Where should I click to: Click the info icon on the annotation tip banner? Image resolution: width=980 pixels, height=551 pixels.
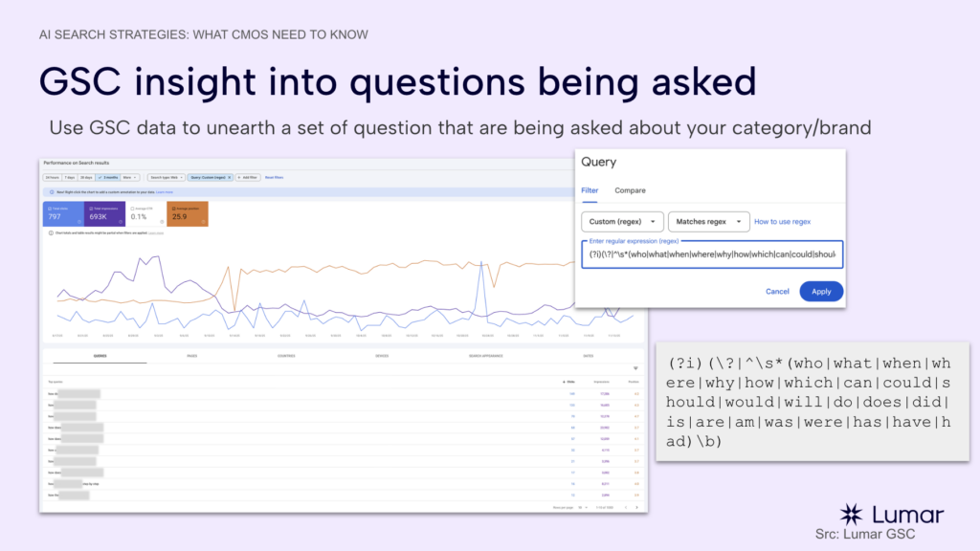pyautogui.click(x=52, y=190)
